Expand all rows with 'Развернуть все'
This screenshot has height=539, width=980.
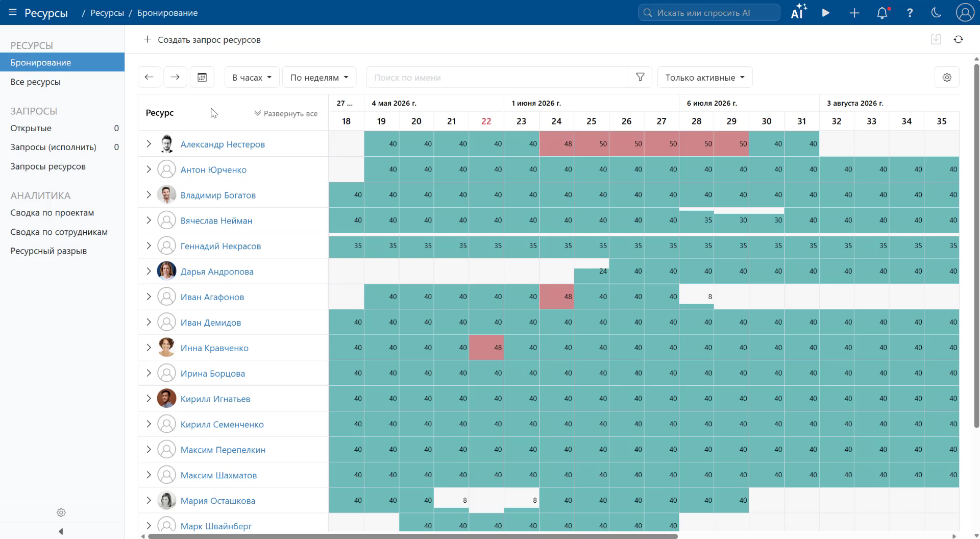click(286, 113)
